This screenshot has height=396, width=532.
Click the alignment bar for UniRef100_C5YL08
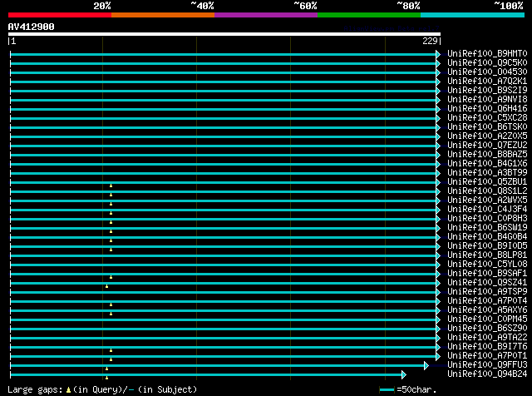pos(225,265)
